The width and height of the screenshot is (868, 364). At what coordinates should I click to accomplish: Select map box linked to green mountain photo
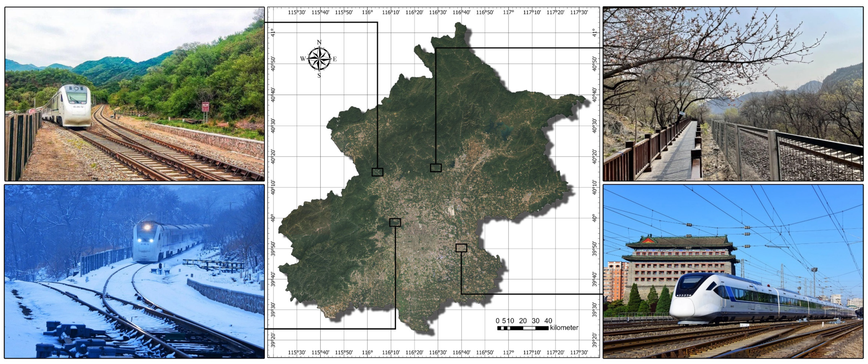pos(377,172)
